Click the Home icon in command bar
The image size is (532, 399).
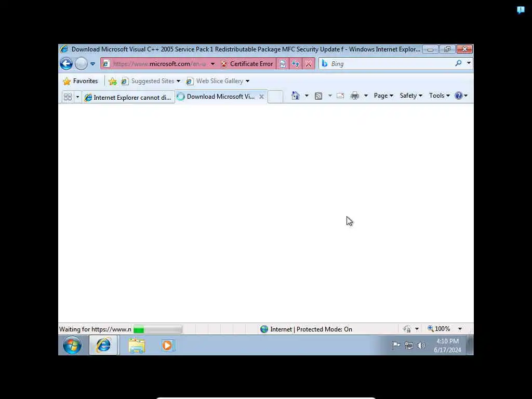295,96
